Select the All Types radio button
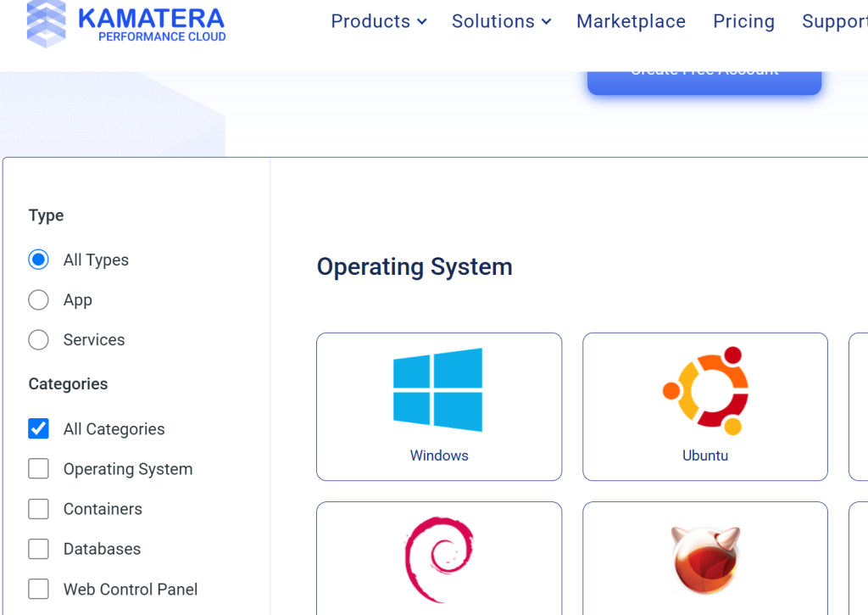868x615 pixels. tap(38, 260)
